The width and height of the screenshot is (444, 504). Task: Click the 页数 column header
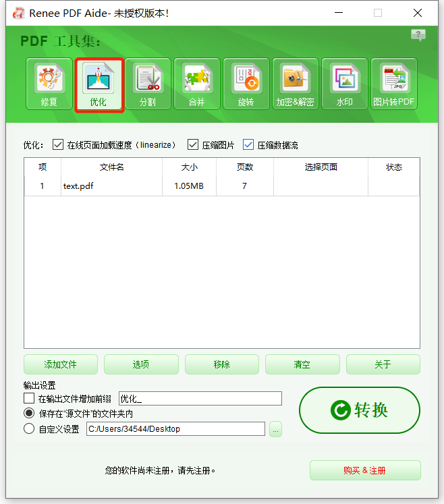point(245,167)
